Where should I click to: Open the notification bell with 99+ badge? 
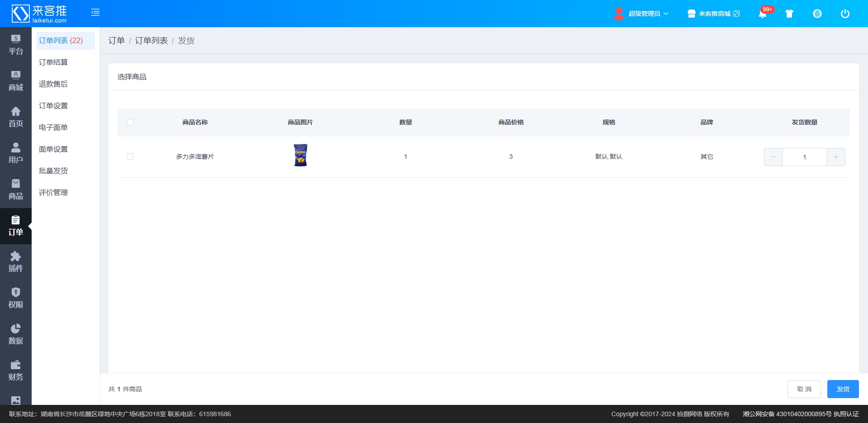763,14
